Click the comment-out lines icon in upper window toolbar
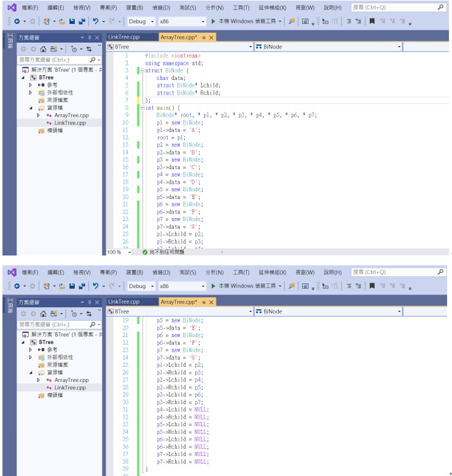Screen dimensions: 452x476 pyautogui.click(x=349, y=21)
